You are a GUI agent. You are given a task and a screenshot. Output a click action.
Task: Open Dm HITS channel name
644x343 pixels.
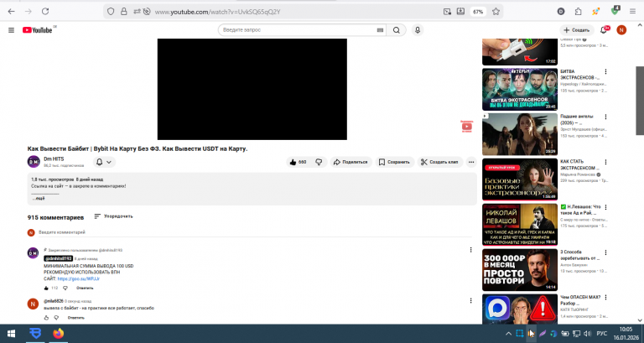click(x=54, y=159)
